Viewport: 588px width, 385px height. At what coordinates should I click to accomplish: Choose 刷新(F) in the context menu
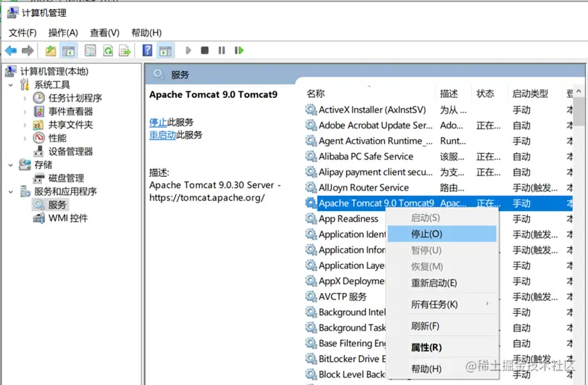(x=442, y=326)
